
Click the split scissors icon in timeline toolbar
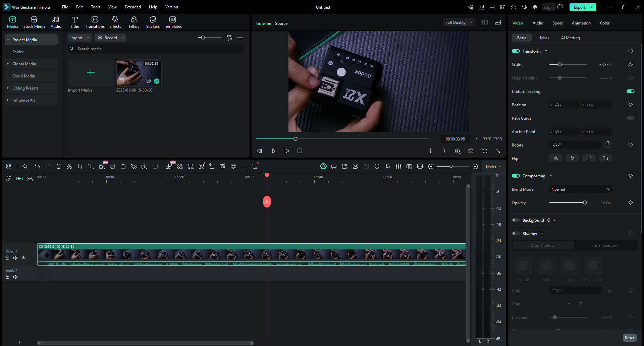click(x=69, y=166)
